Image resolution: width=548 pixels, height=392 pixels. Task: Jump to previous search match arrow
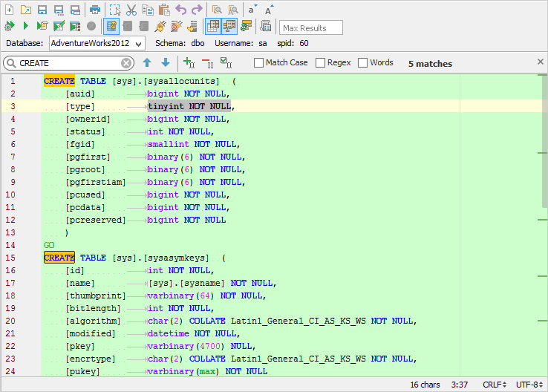147,63
